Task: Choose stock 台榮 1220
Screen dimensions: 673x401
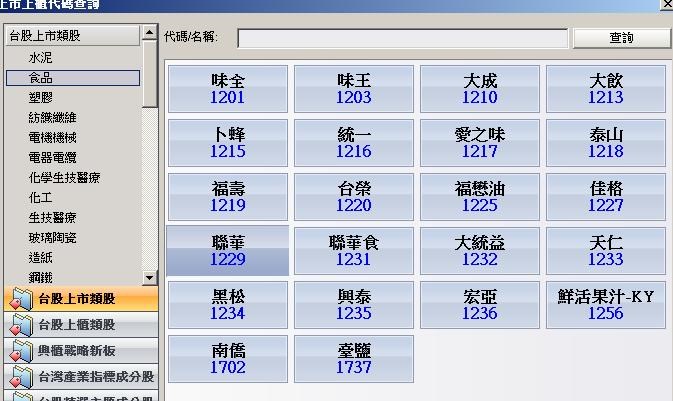Action: click(x=354, y=197)
